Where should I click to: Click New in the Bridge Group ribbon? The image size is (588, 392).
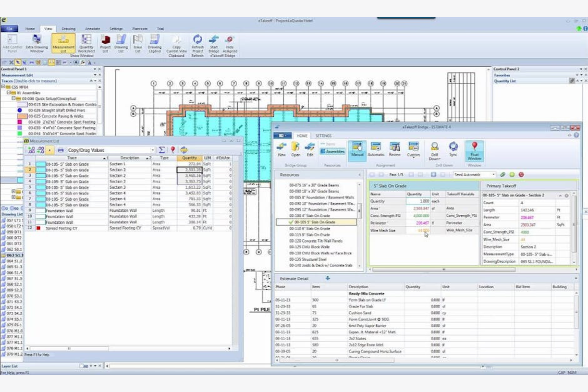(282, 150)
